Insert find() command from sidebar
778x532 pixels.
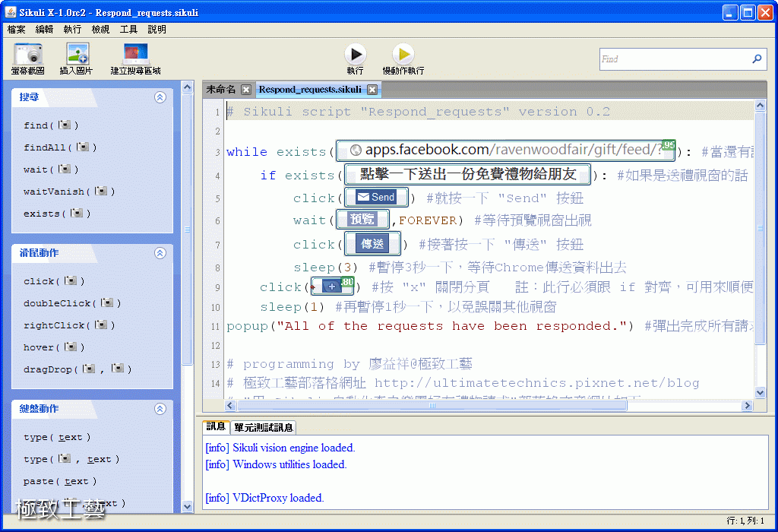(51, 125)
